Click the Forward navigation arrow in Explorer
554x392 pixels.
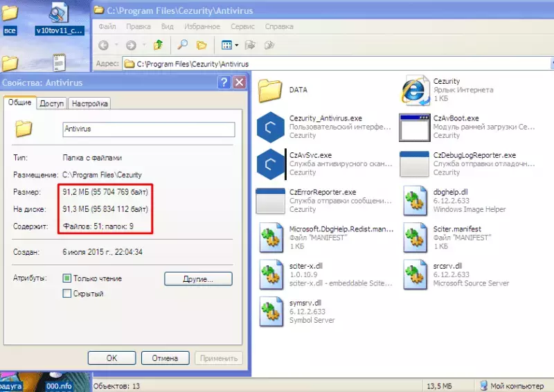[x=131, y=45]
